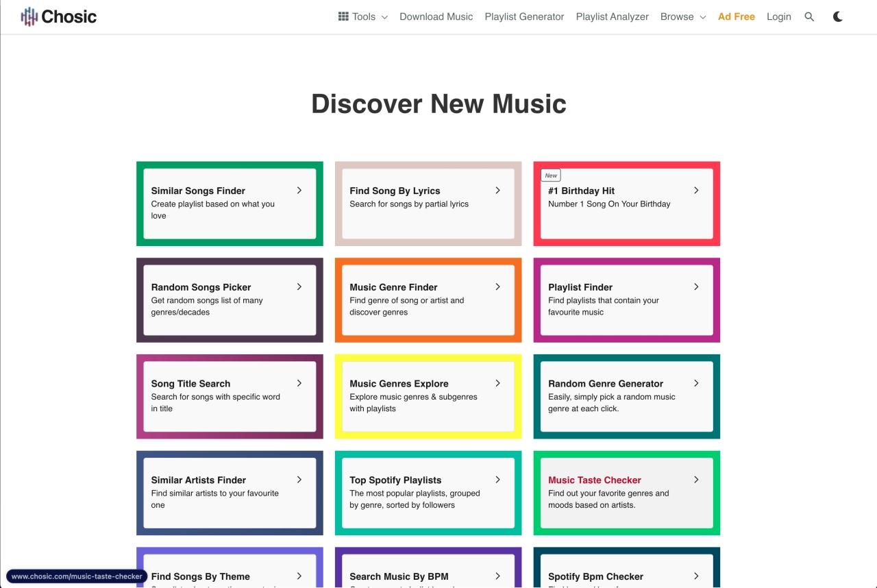Image resolution: width=877 pixels, height=588 pixels.
Task: Click 'Find out your favorite genres' description
Action: tap(608, 499)
